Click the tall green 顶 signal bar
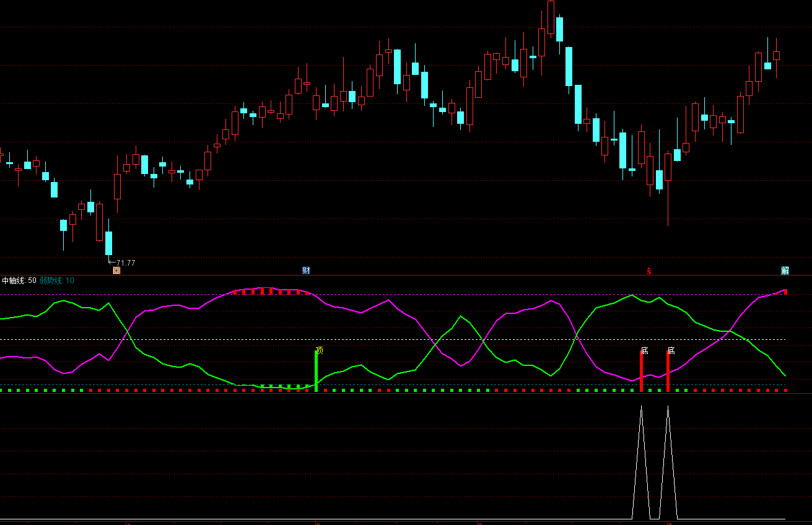The image size is (812, 525). (x=317, y=371)
